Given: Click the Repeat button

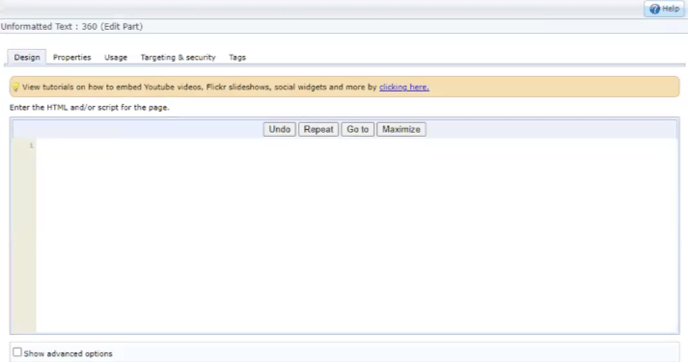Looking at the screenshot, I should pyautogui.click(x=319, y=129).
